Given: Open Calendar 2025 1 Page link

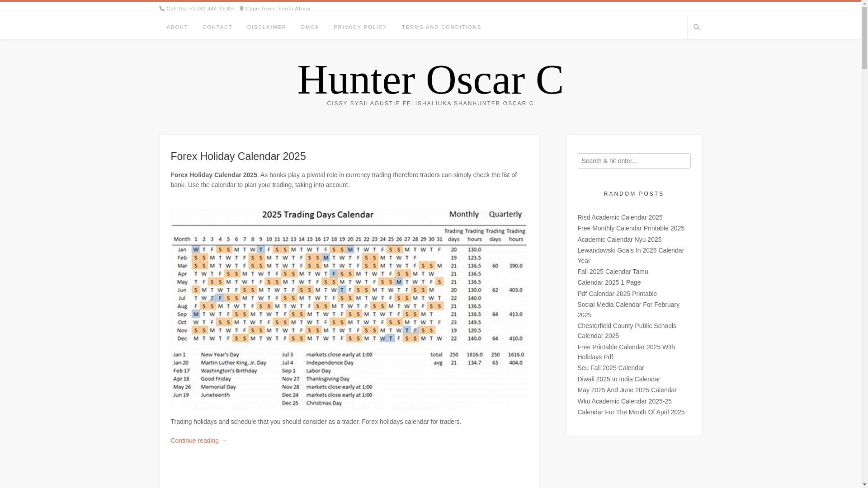Looking at the screenshot, I should click(609, 282).
